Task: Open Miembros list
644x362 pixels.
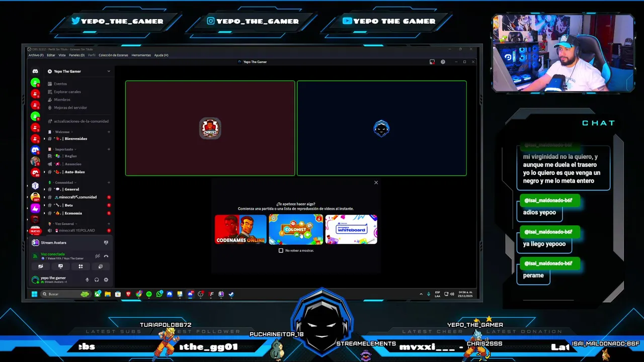Action: tap(62, 100)
